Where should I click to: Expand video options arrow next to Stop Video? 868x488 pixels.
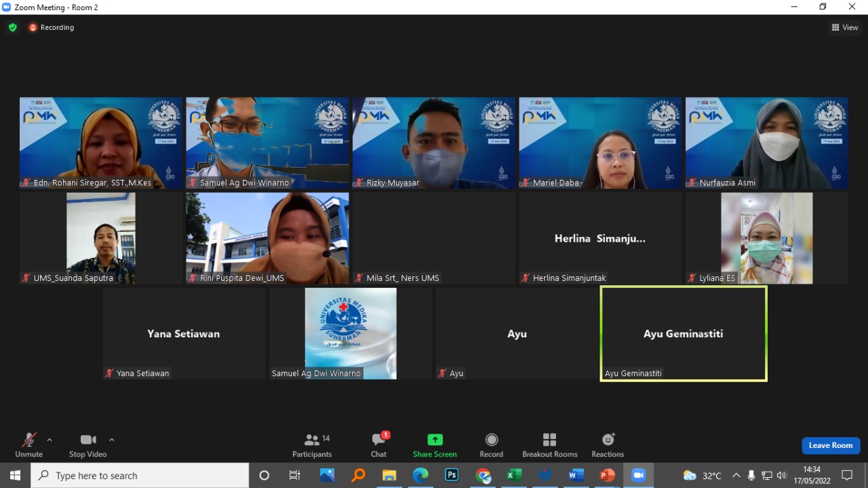(x=112, y=440)
